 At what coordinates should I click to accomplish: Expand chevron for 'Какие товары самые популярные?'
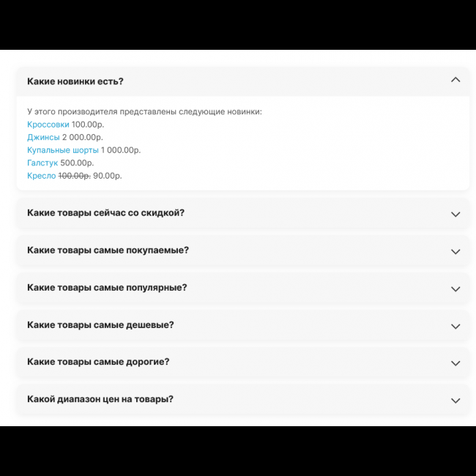click(455, 289)
